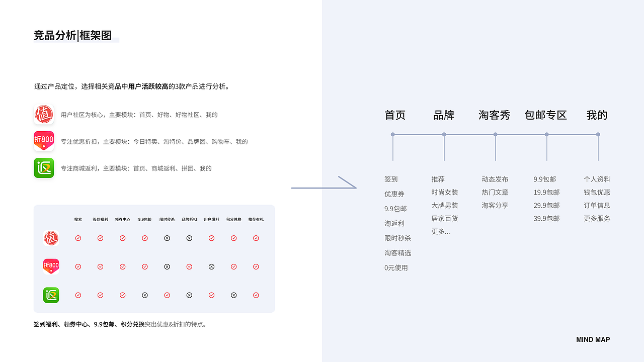Select the 我的 heading in the mind map
Viewport: 644px width, 362px height.
[597, 115]
